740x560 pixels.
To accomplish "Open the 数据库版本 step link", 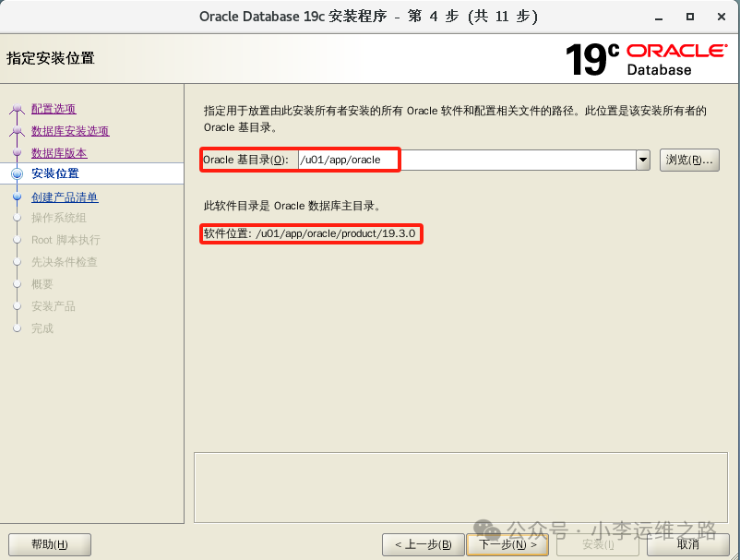I will pos(59,153).
